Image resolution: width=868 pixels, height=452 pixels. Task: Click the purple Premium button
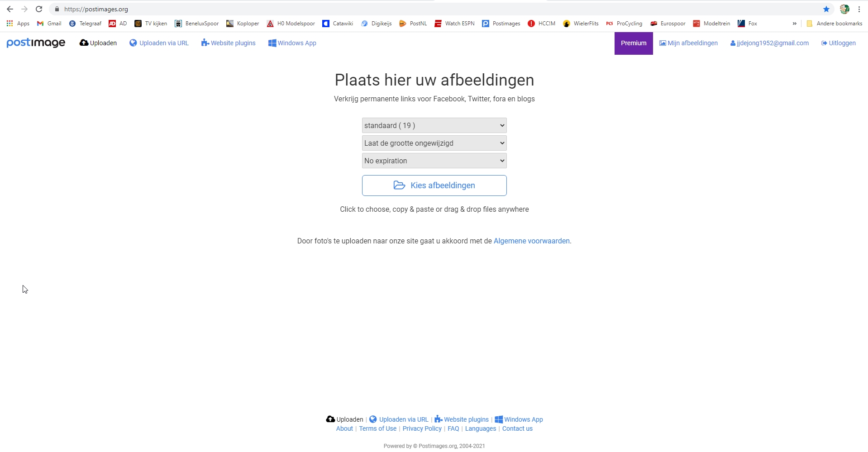pos(634,43)
